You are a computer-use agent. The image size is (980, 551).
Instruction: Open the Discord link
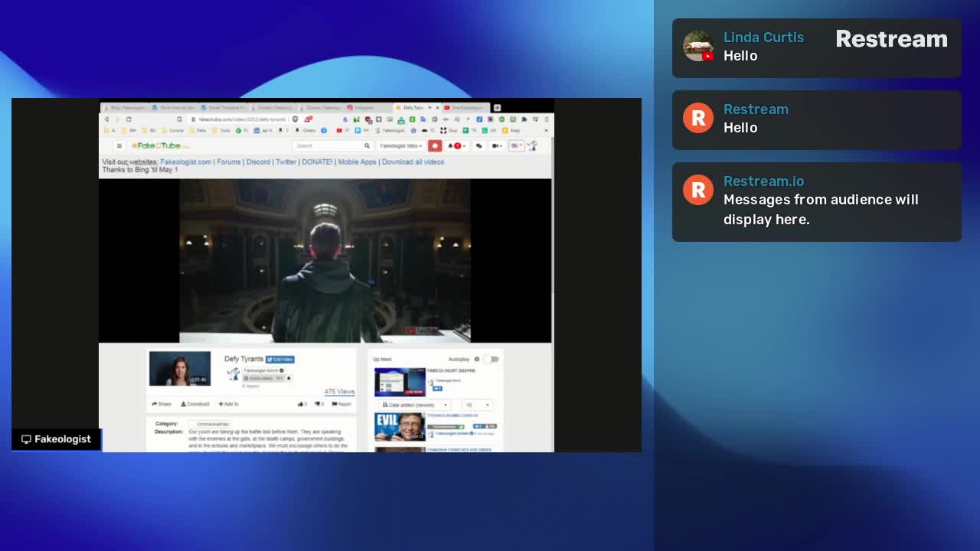[x=258, y=162]
